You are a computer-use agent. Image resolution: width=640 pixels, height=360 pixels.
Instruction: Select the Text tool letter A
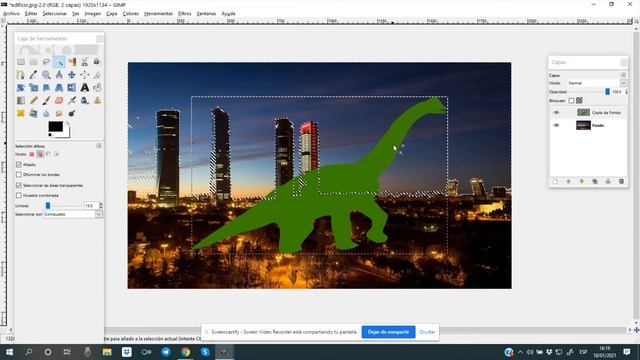84,87
